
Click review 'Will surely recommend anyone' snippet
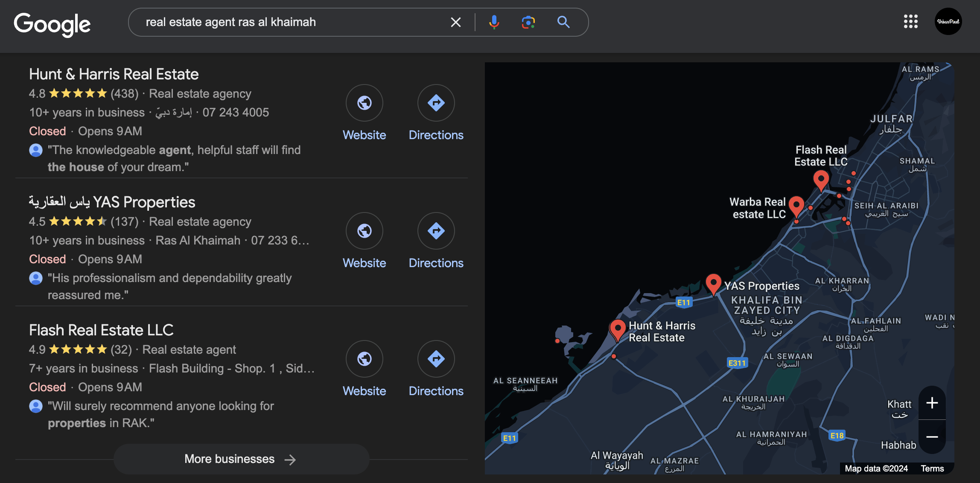(160, 414)
